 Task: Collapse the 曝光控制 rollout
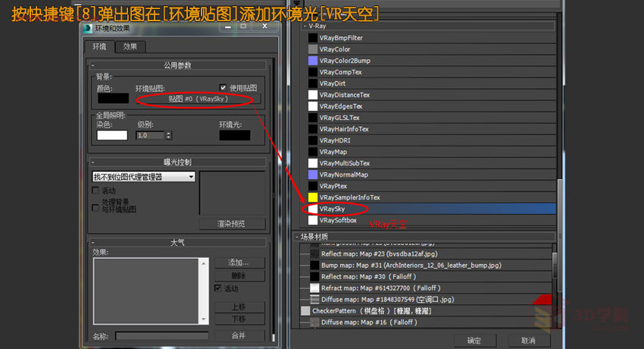pos(178,162)
